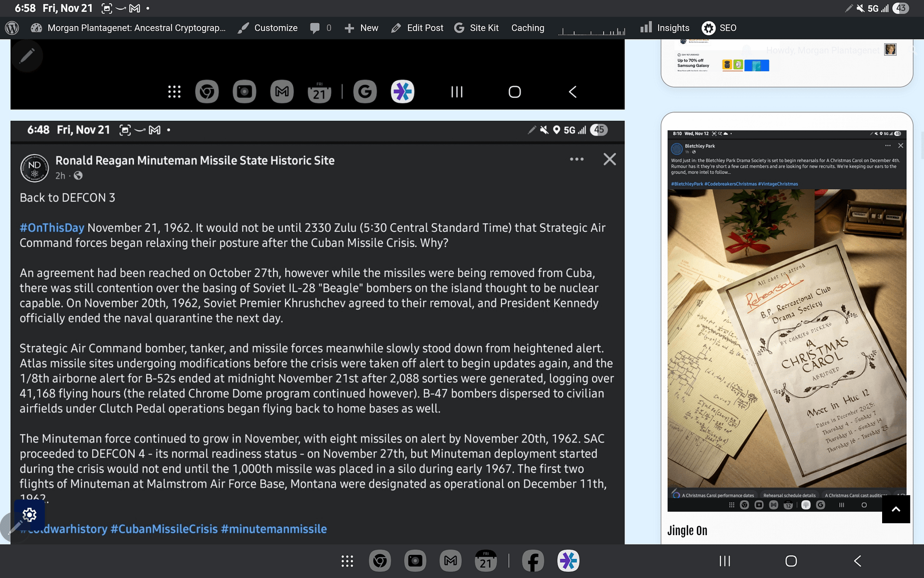Open the camera app icon

[x=415, y=560]
